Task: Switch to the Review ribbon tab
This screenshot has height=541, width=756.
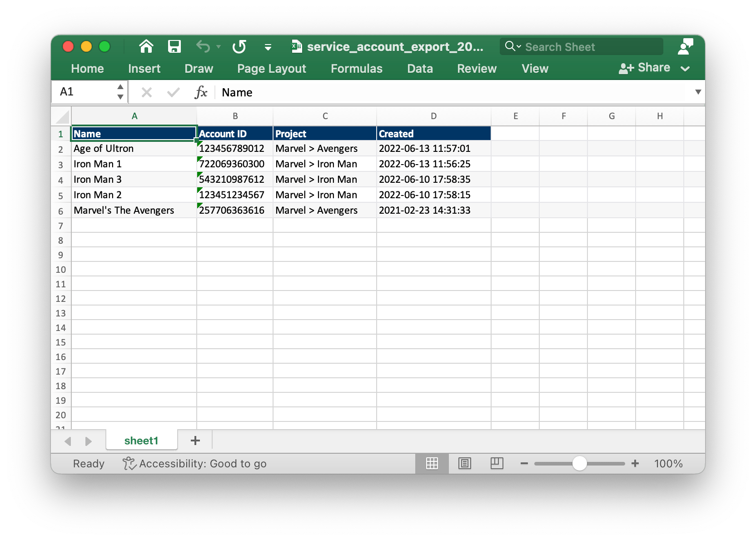Action: click(476, 68)
